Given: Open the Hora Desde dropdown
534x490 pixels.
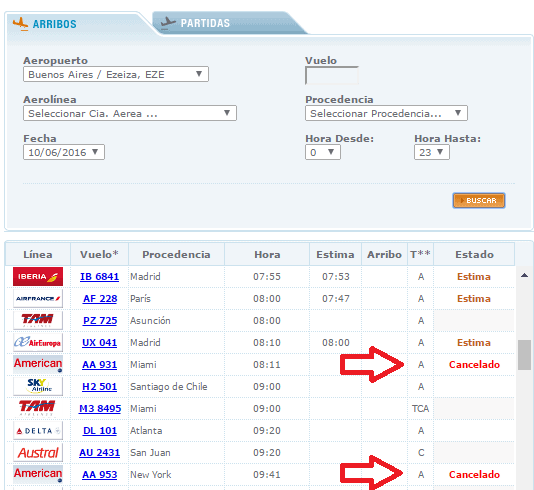Looking at the screenshot, I should click(323, 152).
